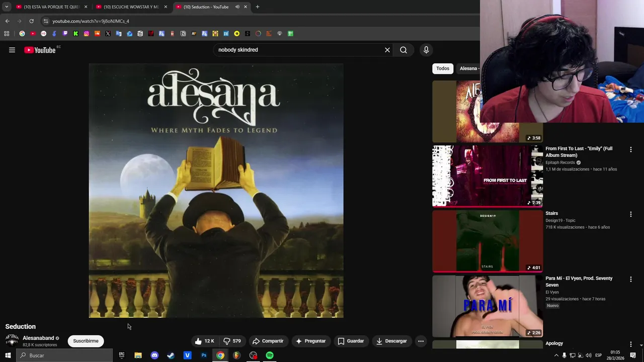Image resolution: width=644 pixels, height=362 pixels.
Task: Open Epic Games from taskbar
Action: click(121, 355)
